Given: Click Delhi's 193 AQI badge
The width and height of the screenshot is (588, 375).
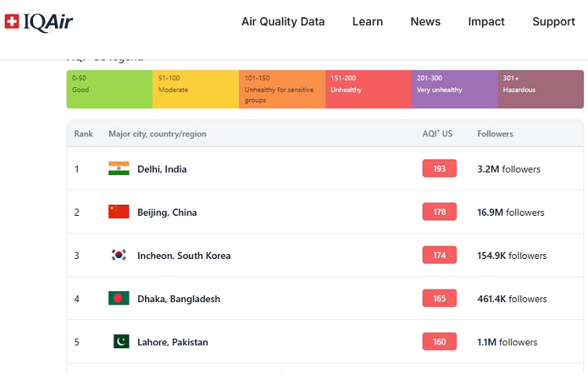Looking at the screenshot, I should (439, 169).
